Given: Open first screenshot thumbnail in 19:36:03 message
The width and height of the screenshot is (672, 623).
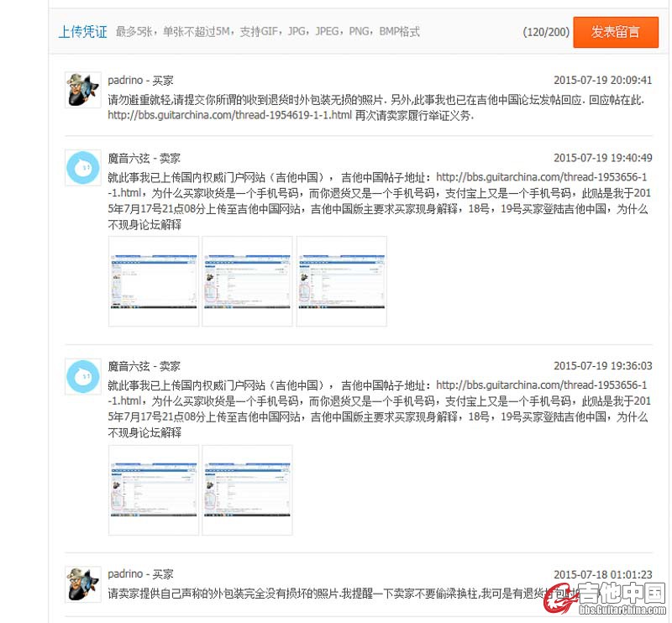Looking at the screenshot, I should click(154, 489).
